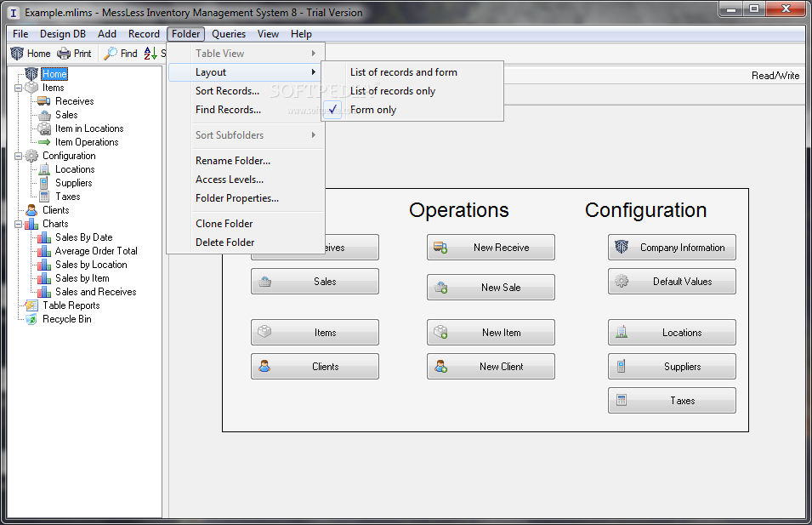Click the Default Values button

point(672,282)
